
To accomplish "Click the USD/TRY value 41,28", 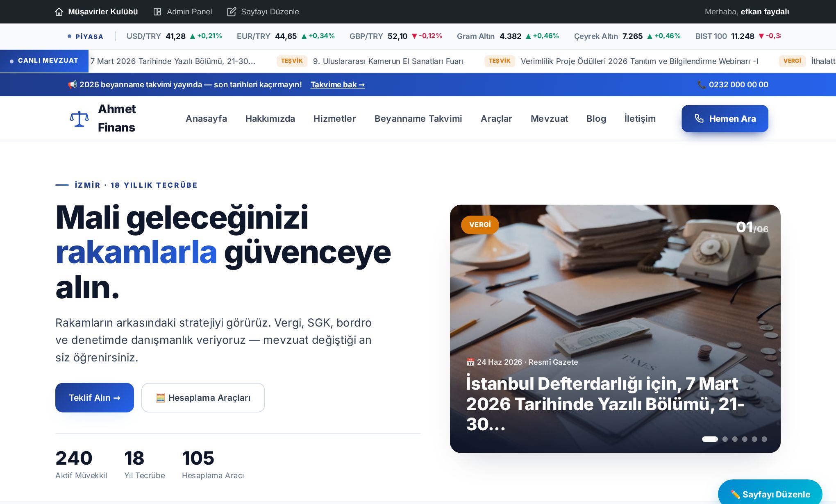I will (176, 36).
